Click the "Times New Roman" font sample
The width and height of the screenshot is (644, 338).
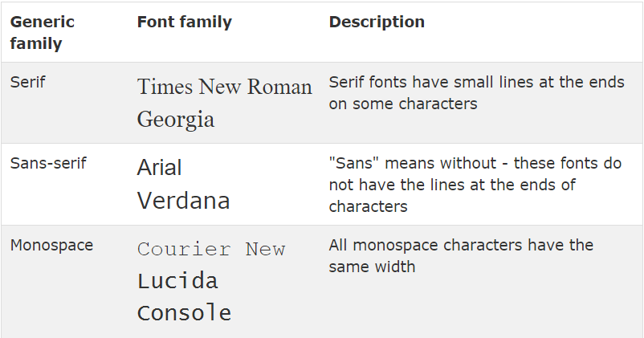[225, 87]
